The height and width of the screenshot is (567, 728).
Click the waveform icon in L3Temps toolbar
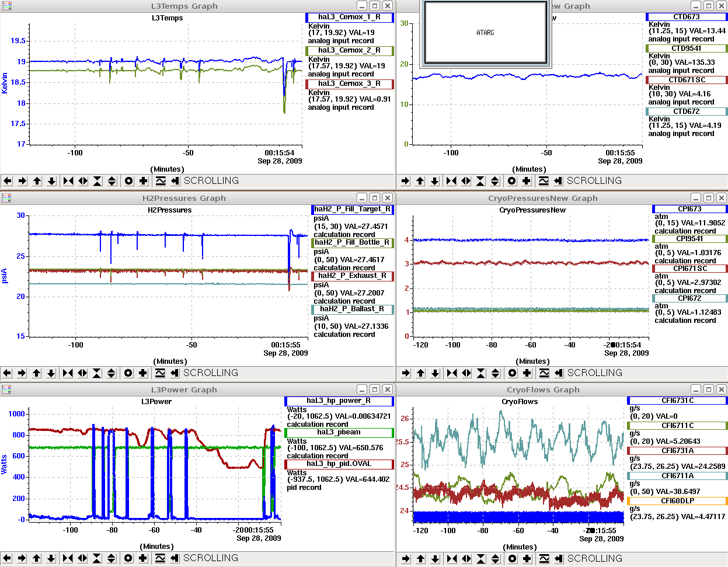click(x=161, y=181)
